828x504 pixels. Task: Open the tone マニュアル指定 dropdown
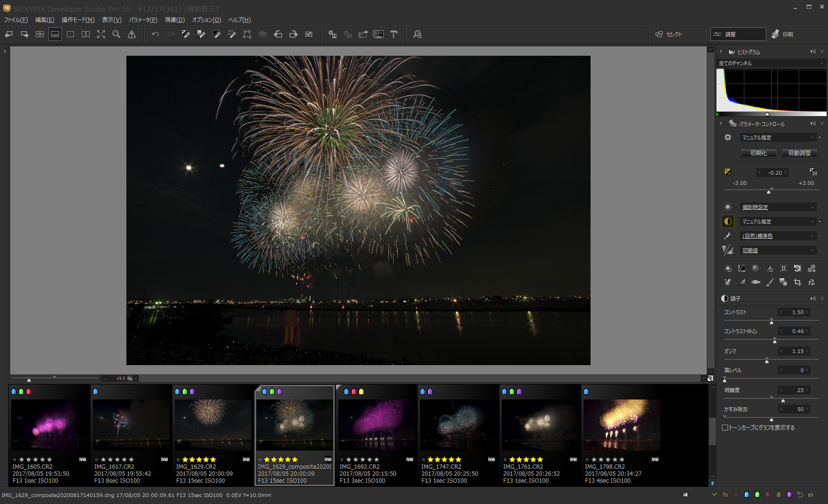coord(778,222)
